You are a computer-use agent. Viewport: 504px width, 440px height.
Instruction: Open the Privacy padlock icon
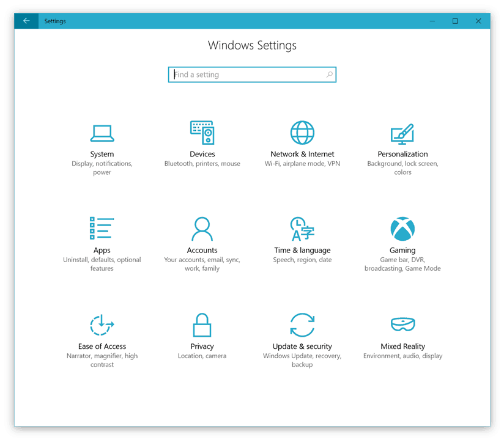[202, 324]
